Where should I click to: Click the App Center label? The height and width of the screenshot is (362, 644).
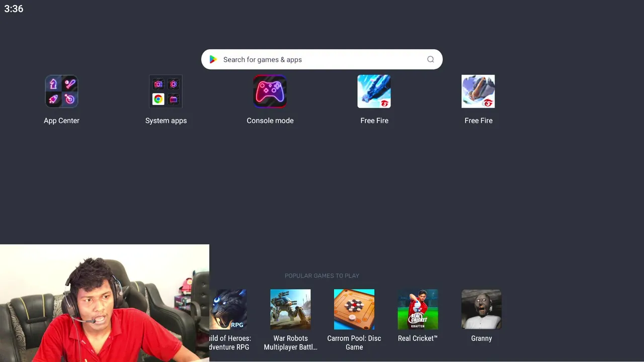(x=61, y=121)
